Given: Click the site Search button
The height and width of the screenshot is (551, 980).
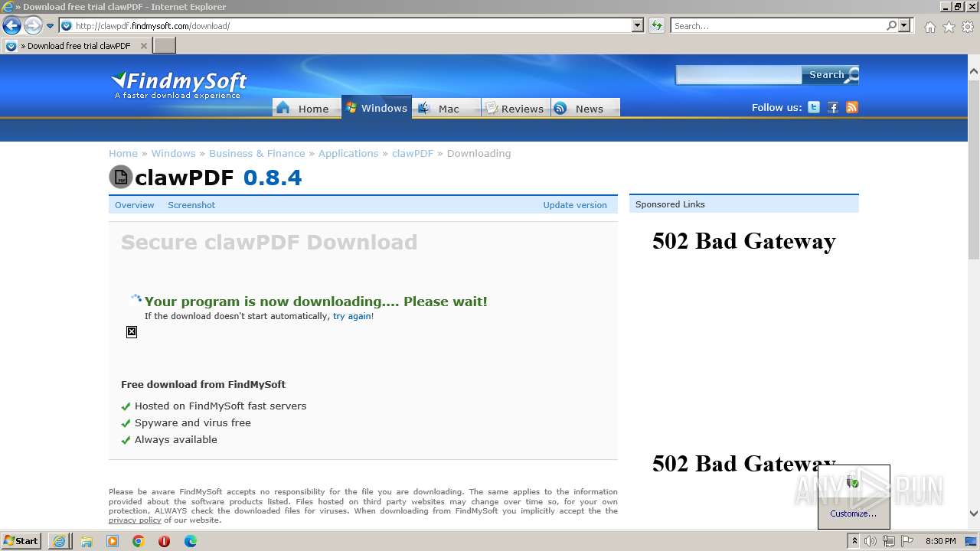Looking at the screenshot, I should coord(830,75).
